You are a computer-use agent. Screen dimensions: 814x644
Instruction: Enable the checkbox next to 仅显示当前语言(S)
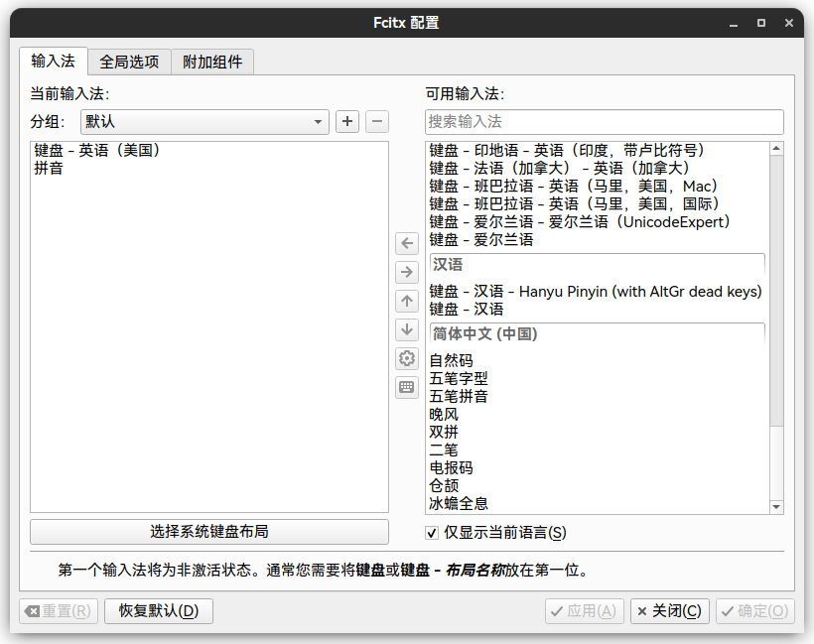(431, 532)
